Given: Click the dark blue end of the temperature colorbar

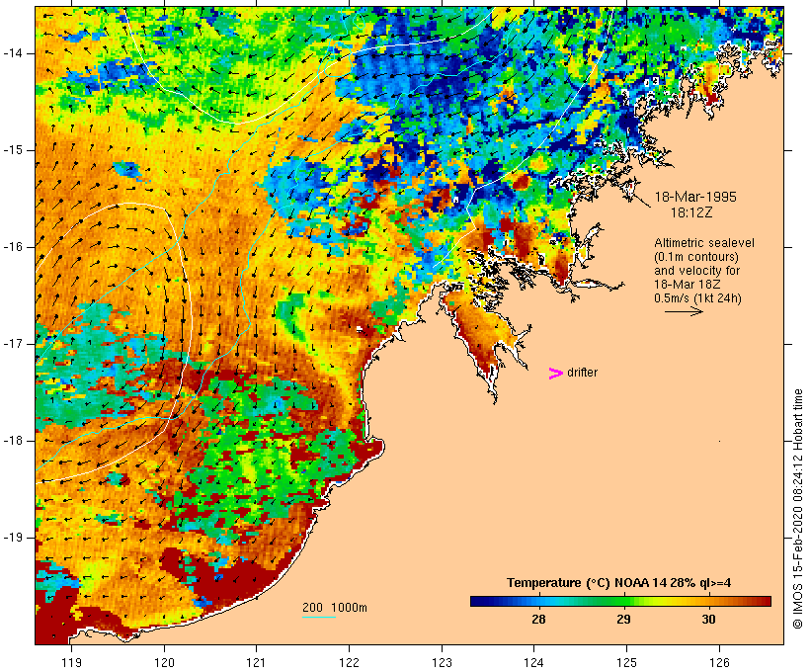Looking at the screenshot, I should pyautogui.click(x=478, y=601).
